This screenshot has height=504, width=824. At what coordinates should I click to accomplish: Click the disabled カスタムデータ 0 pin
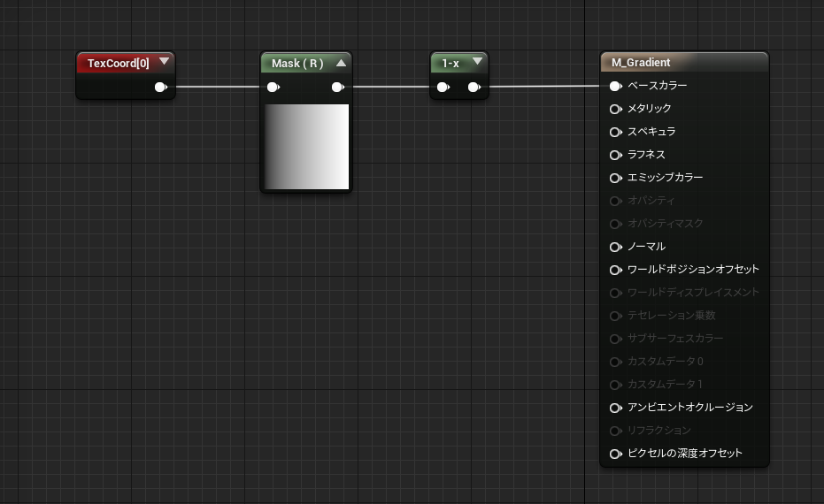[x=615, y=363]
